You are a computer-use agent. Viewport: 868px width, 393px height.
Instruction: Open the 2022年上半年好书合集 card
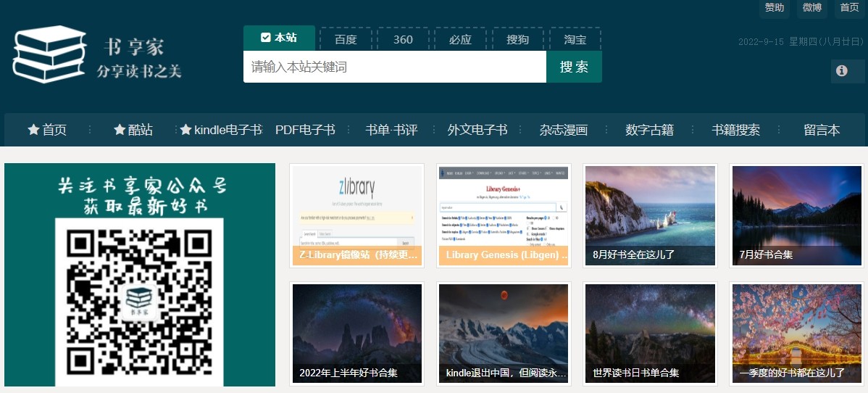point(357,334)
